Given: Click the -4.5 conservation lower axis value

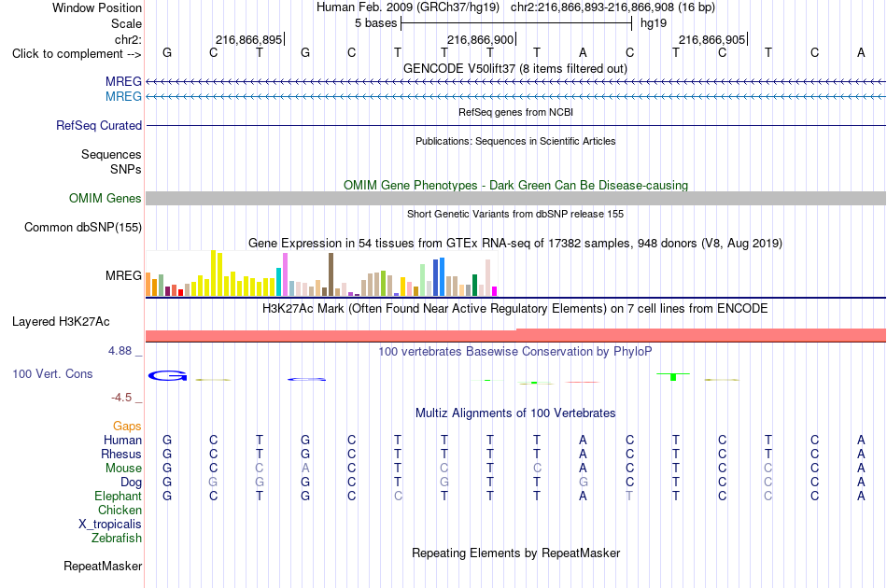Looking at the screenshot, I should click(x=121, y=398).
